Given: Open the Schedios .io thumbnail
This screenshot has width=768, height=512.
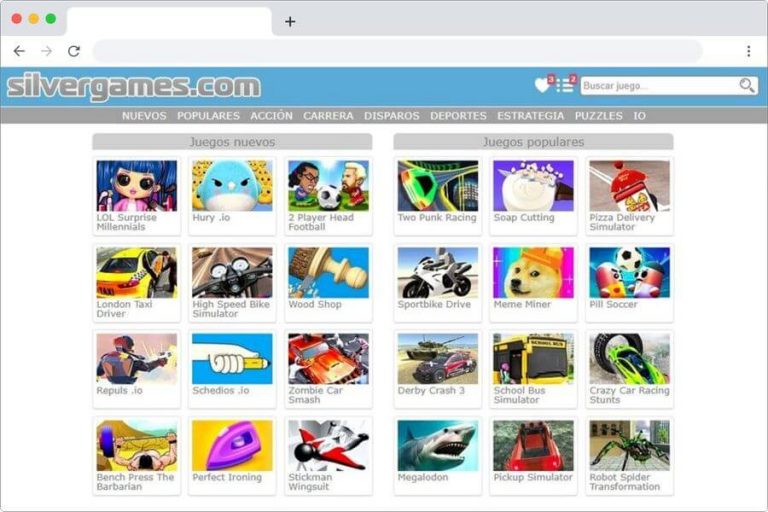Looking at the screenshot, I should [x=232, y=359].
